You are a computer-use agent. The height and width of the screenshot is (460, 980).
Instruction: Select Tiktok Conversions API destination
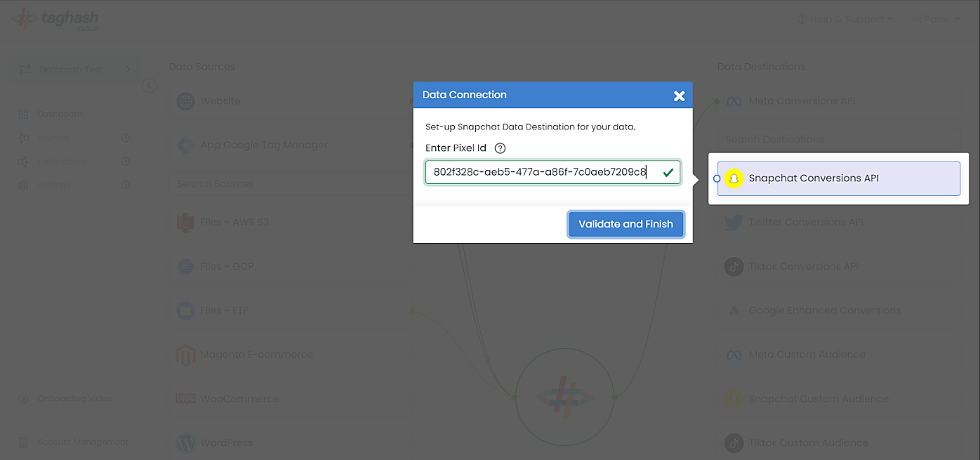tap(838, 267)
